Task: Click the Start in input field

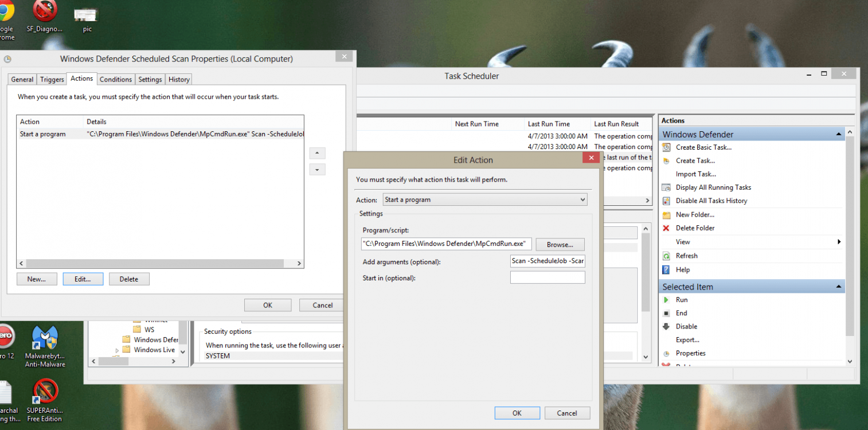Action: point(548,277)
